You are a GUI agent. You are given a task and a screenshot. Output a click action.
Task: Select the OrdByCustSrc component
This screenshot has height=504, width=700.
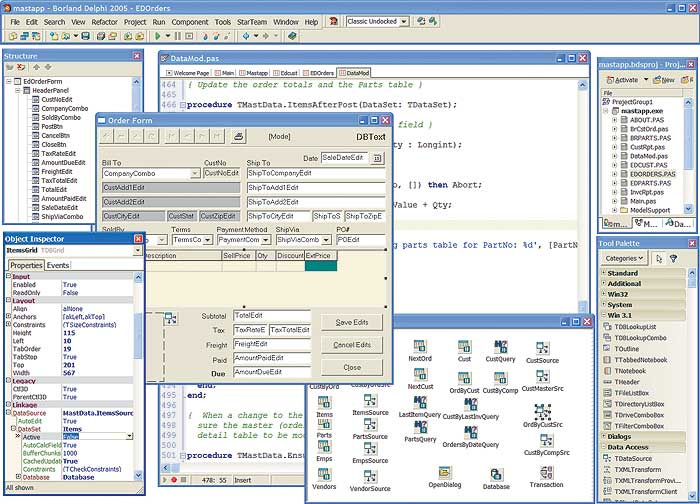click(x=542, y=412)
